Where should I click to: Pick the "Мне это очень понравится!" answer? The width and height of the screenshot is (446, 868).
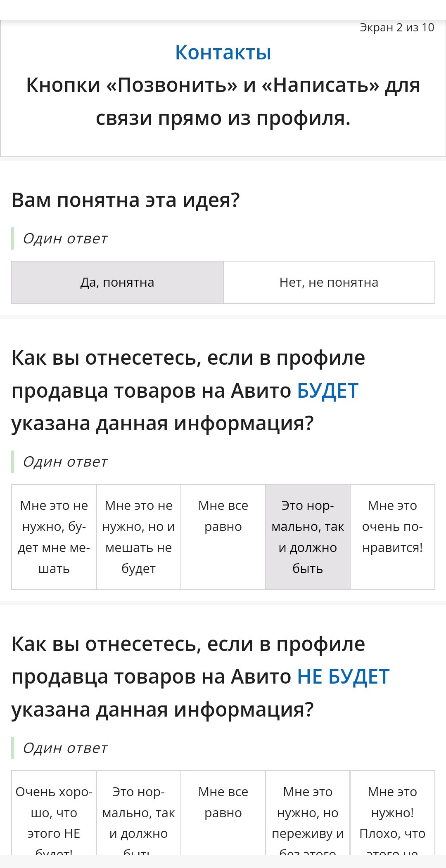pyautogui.click(x=392, y=537)
